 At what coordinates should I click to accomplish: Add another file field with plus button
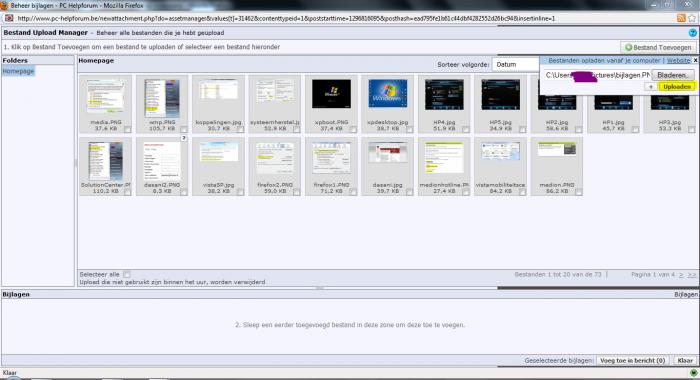tap(651, 87)
